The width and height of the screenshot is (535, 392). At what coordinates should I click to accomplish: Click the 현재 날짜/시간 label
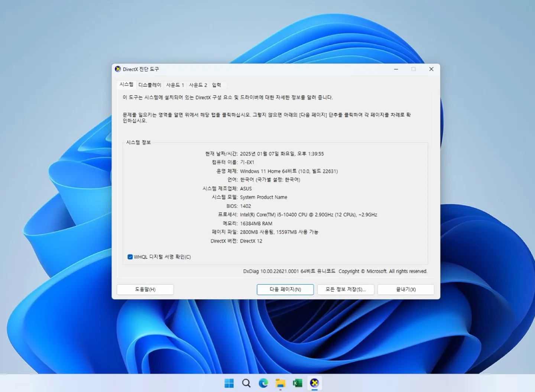[221, 154]
